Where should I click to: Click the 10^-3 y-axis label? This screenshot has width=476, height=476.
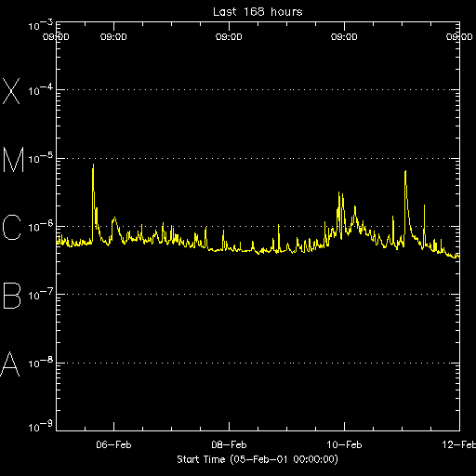41,25
